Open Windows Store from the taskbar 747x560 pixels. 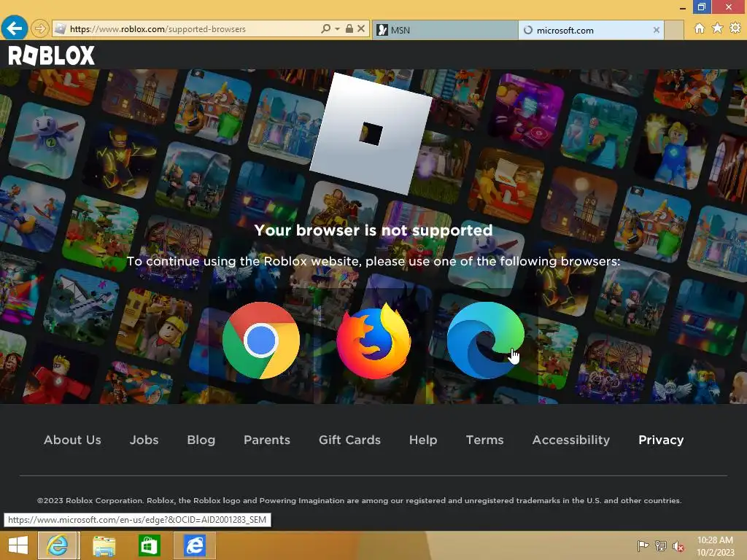[149, 545]
